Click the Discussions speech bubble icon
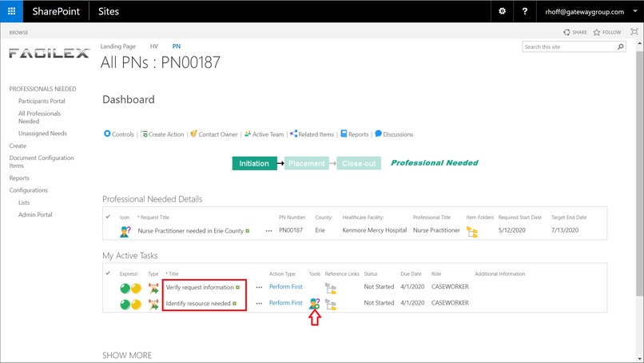 pos(378,134)
